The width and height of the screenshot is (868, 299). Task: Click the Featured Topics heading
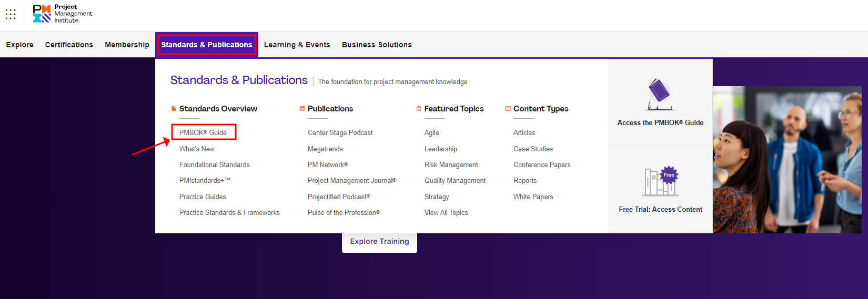tap(454, 109)
